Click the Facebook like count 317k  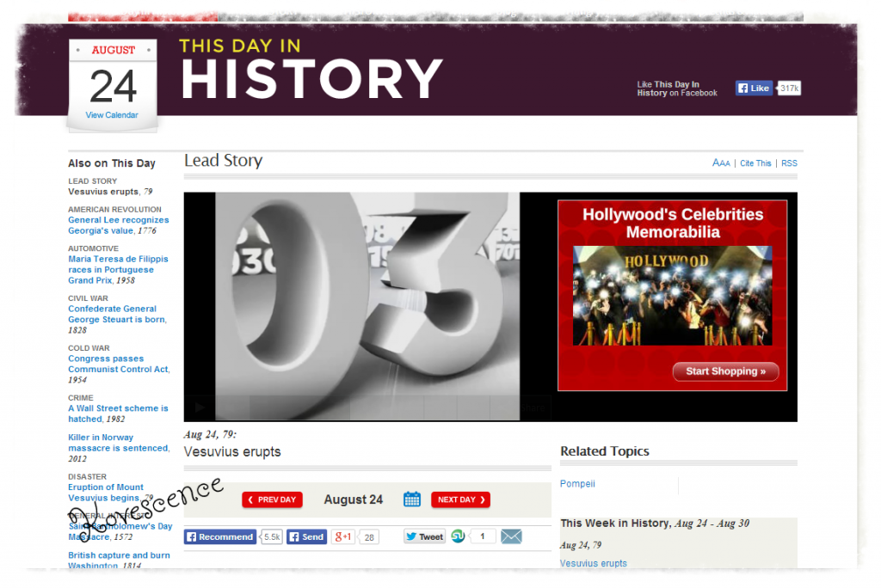click(789, 89)
